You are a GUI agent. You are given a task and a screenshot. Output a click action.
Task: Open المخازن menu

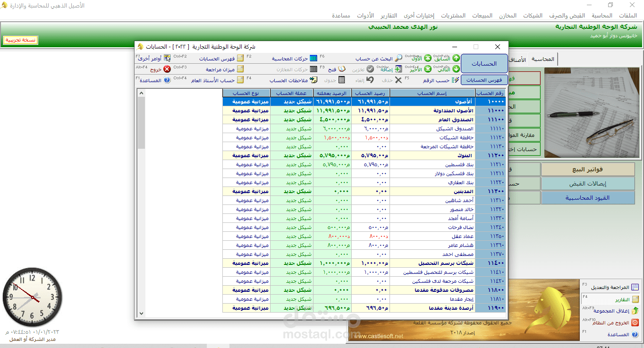(508, 16)
